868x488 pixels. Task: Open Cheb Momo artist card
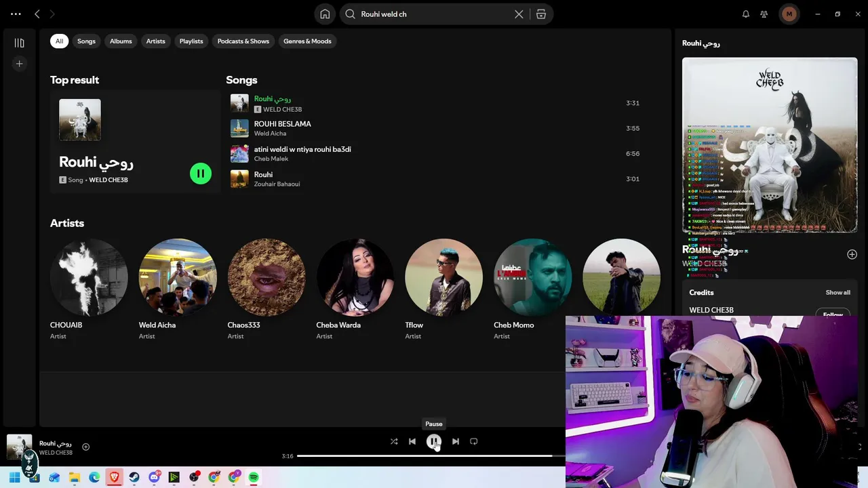tap(533, 289)
